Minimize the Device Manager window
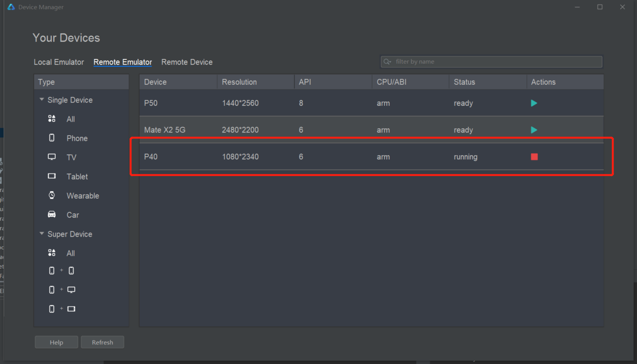The height and width of the screenshot is (364, 637). (x=578, y=7)
